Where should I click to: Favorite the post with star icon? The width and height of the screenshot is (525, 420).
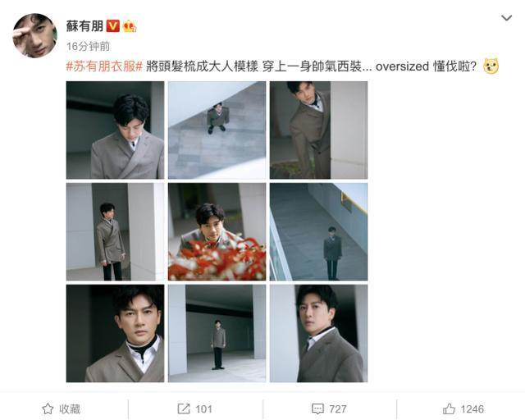pos(48,409)
